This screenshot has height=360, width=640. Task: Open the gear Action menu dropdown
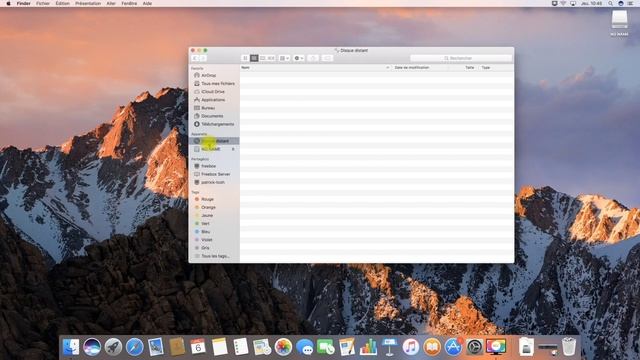(299, 58)
